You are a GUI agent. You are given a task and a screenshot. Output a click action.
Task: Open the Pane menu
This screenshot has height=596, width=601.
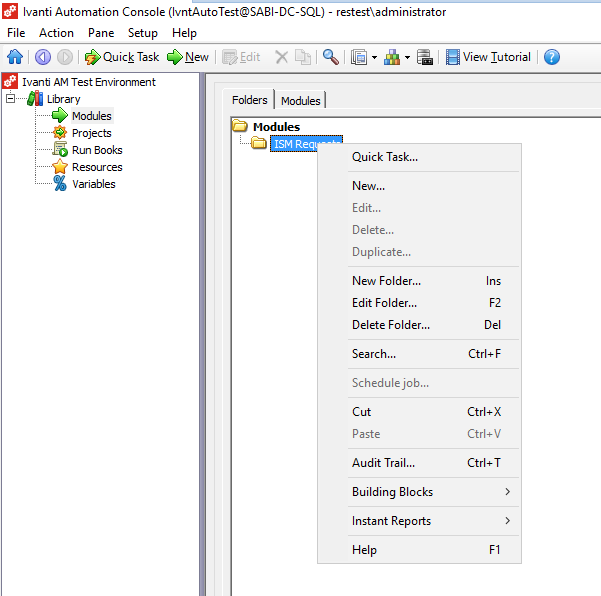coord(101,33)
